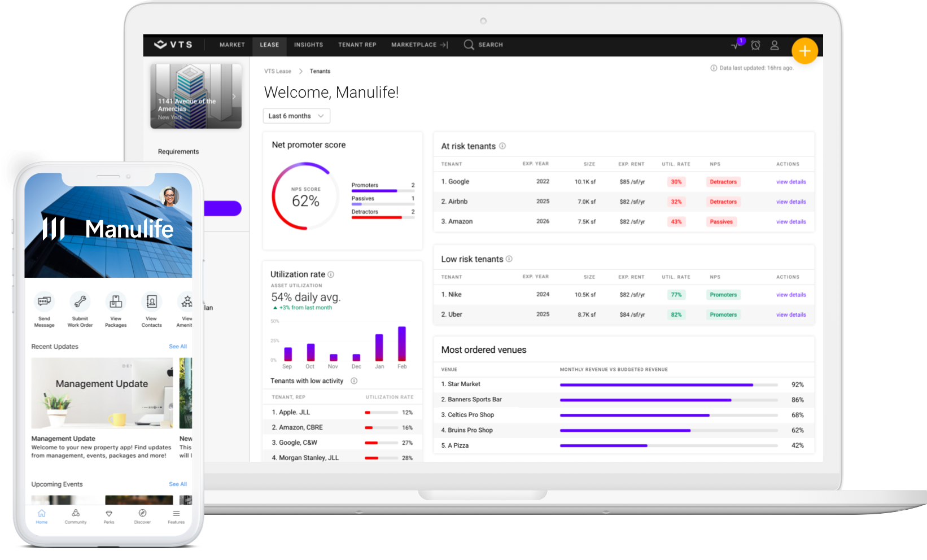The image size is (927, 560).
Task: Click the Promoters badge in Nike row
Action: [x=723, y=295]
